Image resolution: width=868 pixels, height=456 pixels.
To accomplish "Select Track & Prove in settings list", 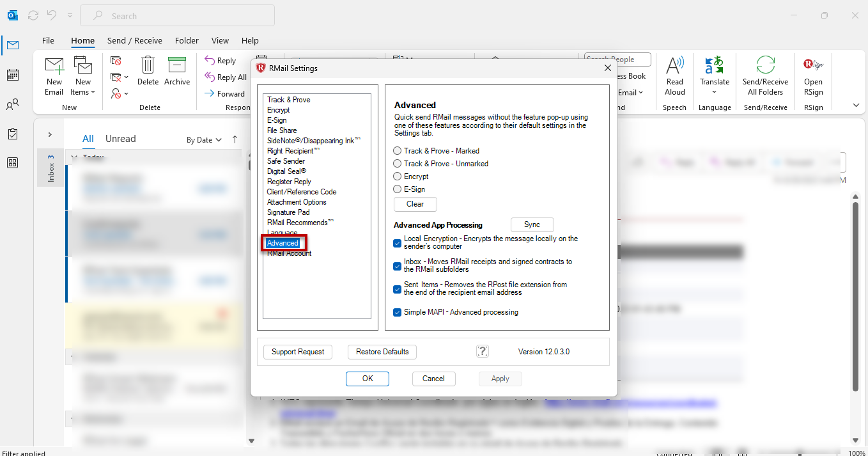I will coord(289,100).
